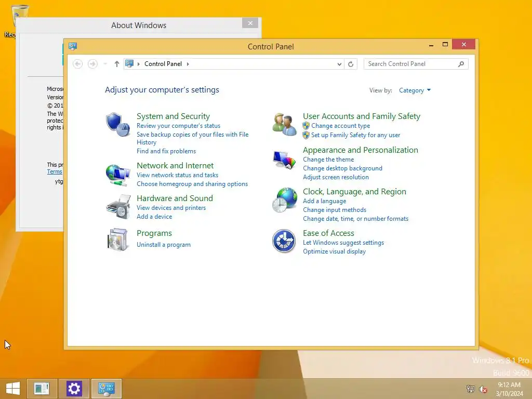Open Hardware and Sound heading link
532x399 pixels.
click(x=175, y=198)
